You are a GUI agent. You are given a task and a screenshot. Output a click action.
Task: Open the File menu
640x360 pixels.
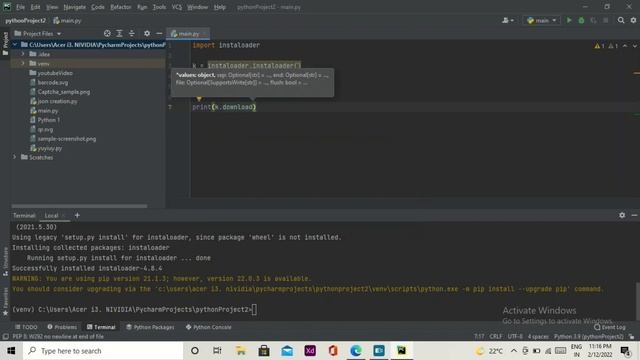click(x=20, y=7)
